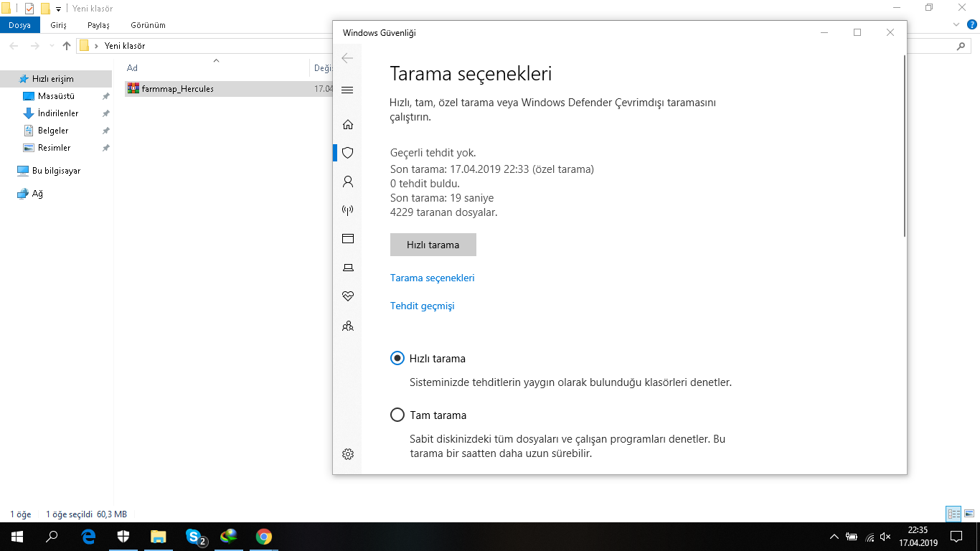Screen dimensions: 980x551
Task: Open Skype from the taskbar
Action: click(x=194, y=537)
